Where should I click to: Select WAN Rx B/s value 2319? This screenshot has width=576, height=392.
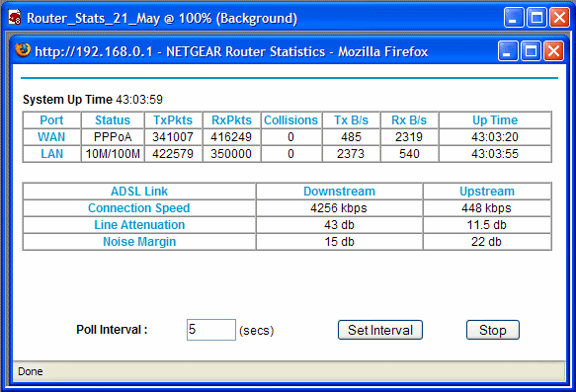409,137
